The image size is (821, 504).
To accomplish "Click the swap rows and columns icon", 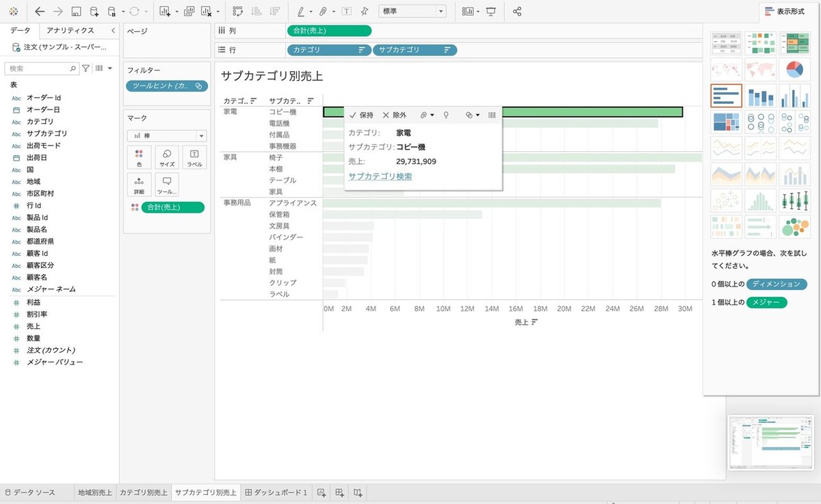I will [x=237, y=12].
